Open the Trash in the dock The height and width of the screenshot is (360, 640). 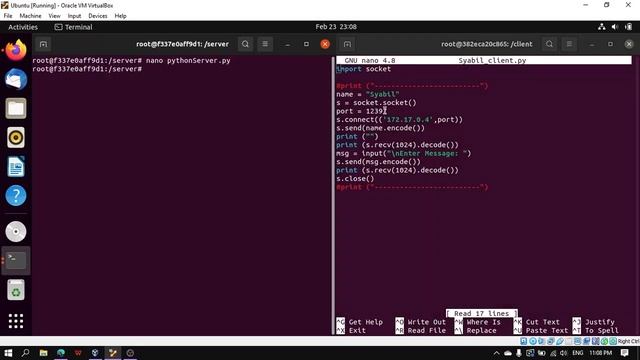16,290
